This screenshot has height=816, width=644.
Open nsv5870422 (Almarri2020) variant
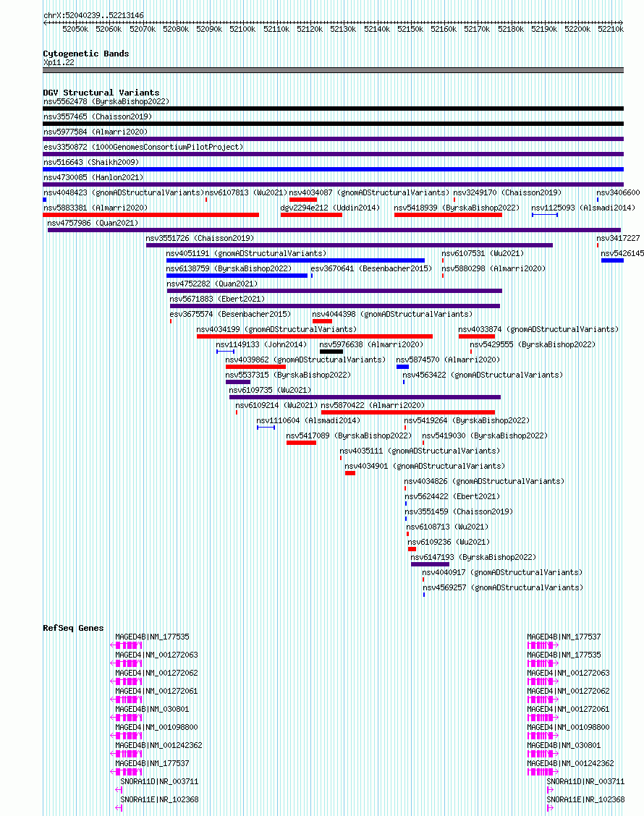[373, 405]
